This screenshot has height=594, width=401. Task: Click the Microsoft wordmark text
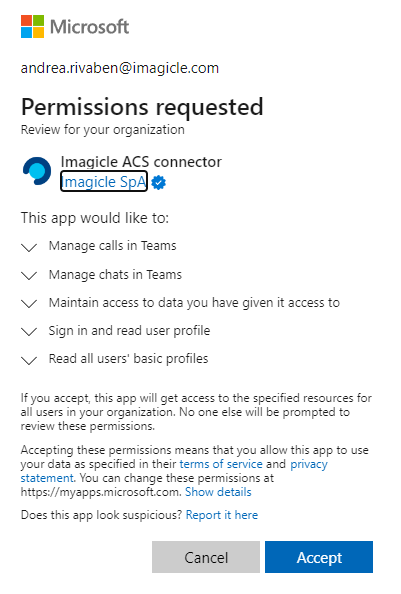(x=89, y=27)
